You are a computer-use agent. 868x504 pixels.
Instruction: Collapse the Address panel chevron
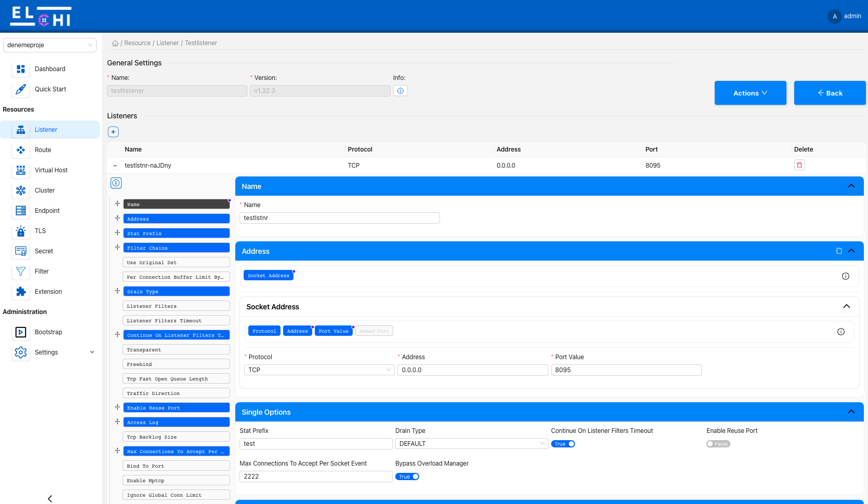tap(851, 251)
